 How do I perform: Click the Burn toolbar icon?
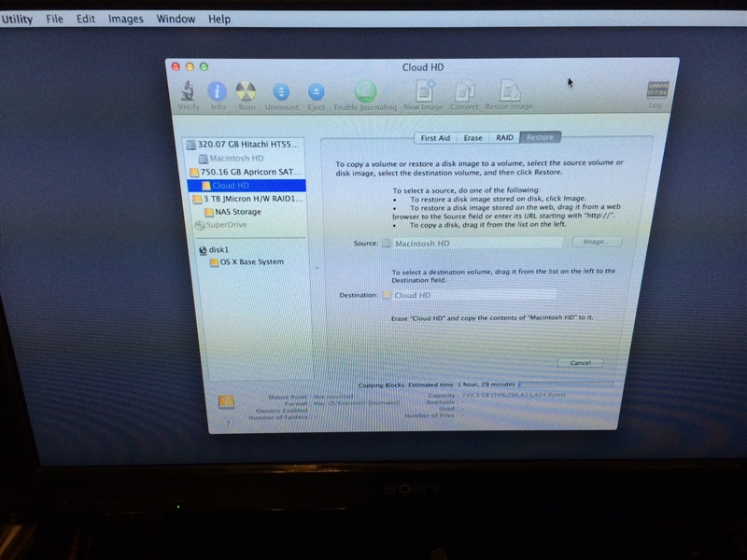tap(247, 95)
